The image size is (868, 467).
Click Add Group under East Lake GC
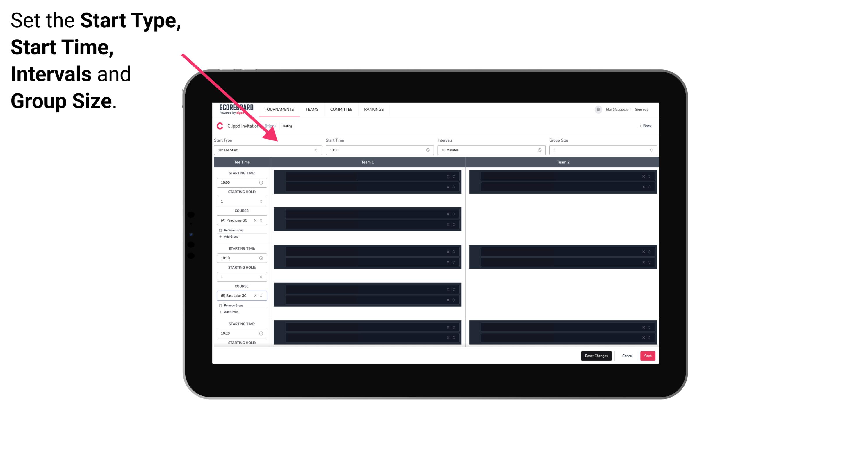click(230, 312)
